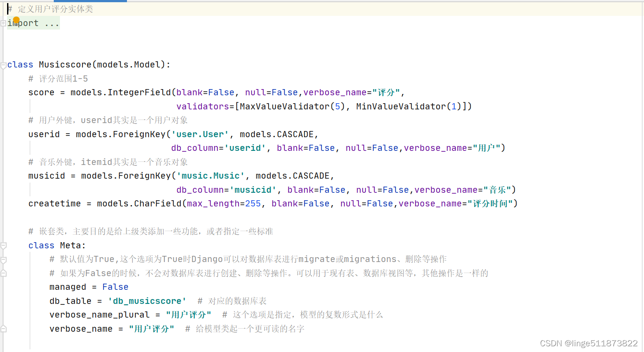Click the 'createtime' variable name
The width and height of the screenshot is (644, 352).
[55, 204]
